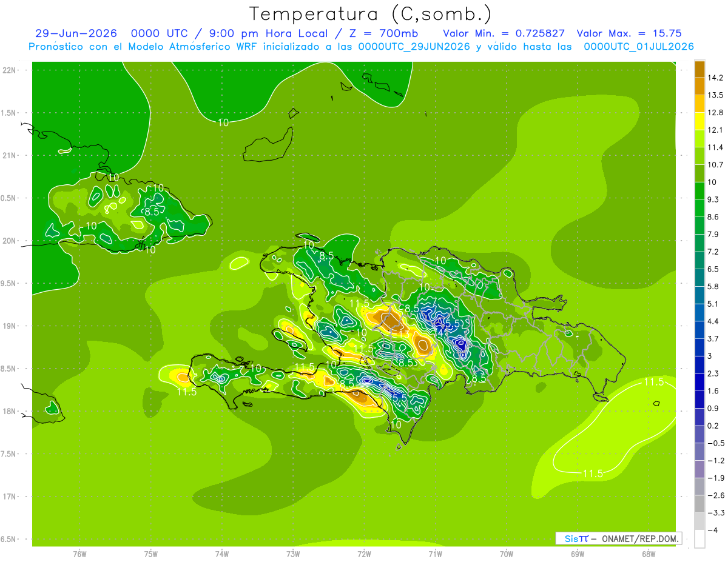Click the "69W" longitude axis label

[578, 554]
